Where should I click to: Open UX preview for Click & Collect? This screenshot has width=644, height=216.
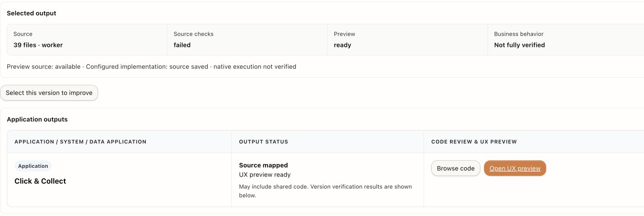(515, 168)
